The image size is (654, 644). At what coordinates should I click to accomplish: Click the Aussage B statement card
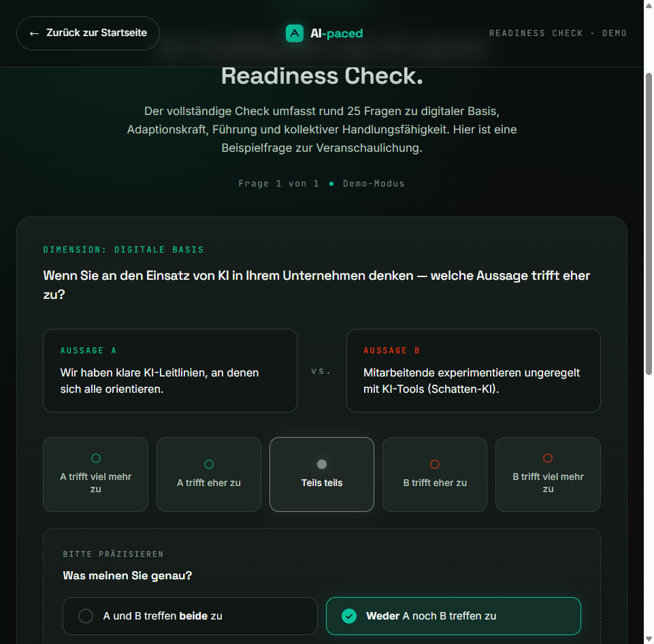pyautogui.click(x=474, y=371)
